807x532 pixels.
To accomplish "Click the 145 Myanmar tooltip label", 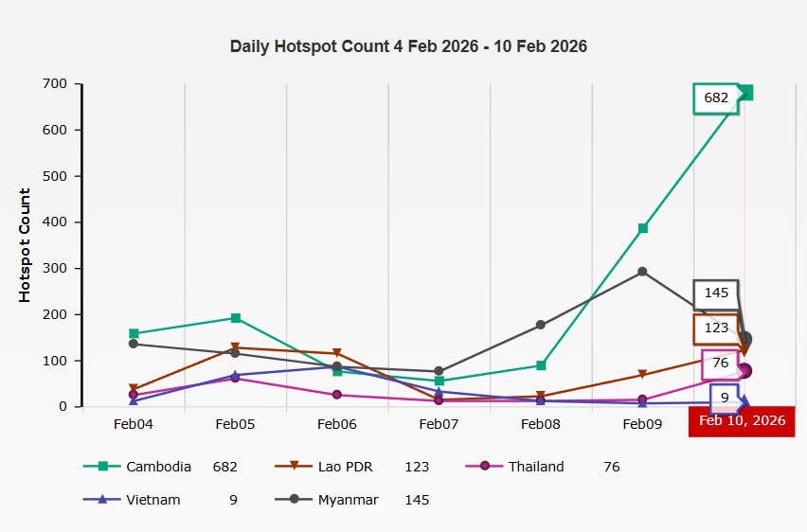I will click(x=716, y=293).
